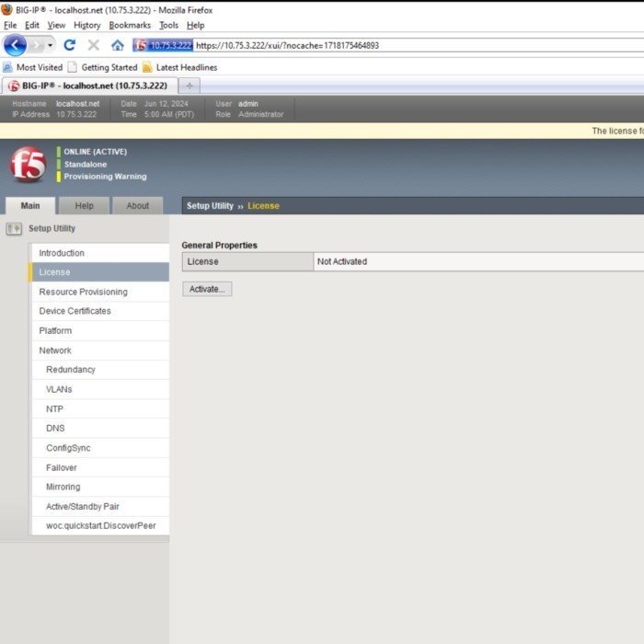
Task: Open the NTP network setting
Action: click(54, 408)
